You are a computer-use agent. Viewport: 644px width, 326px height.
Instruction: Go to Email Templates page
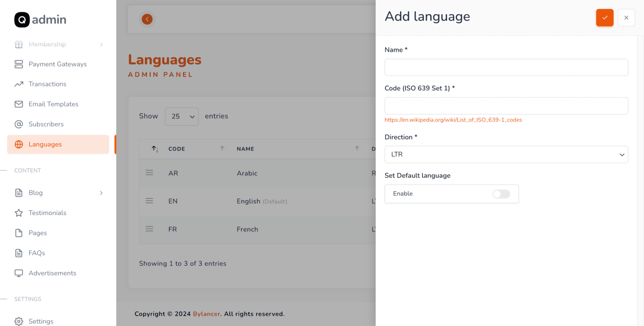point(58,104)
